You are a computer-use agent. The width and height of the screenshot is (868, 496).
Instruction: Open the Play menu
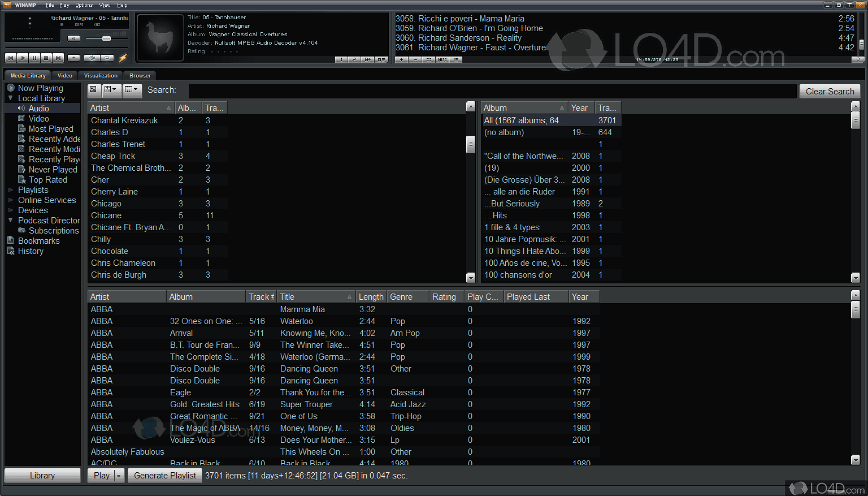pos(64,5)
